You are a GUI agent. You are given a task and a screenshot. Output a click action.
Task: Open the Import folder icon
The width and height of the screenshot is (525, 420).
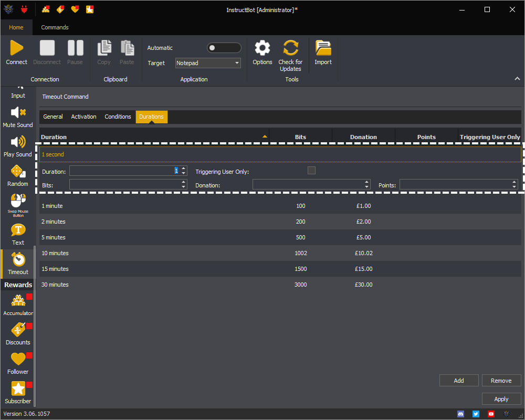[x=323, y=48]
